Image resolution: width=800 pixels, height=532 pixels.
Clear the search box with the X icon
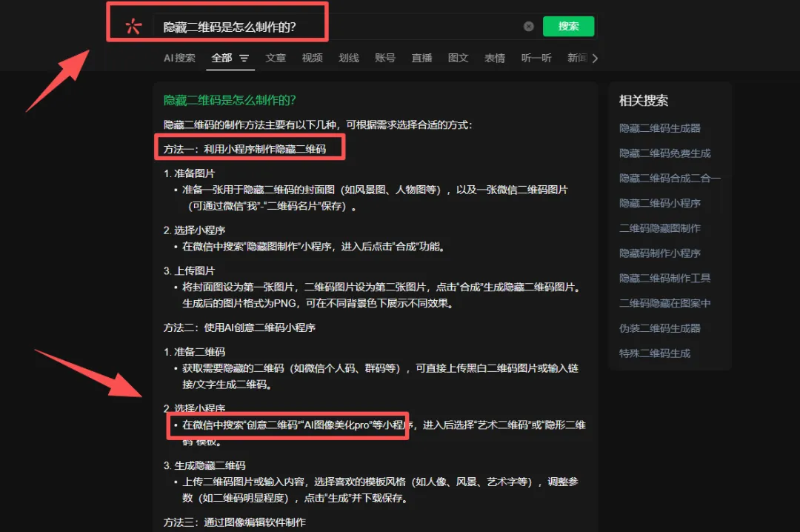coord(529,27)
